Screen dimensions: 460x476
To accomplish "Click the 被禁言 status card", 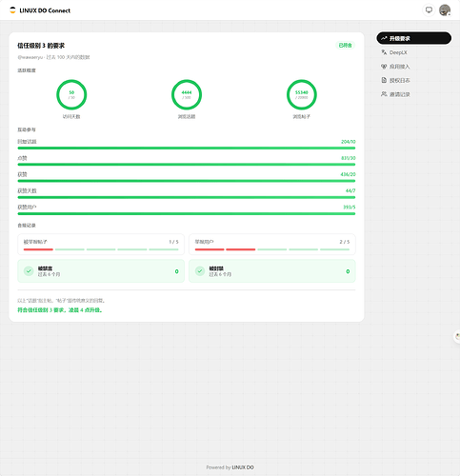I will click(101, 271).
